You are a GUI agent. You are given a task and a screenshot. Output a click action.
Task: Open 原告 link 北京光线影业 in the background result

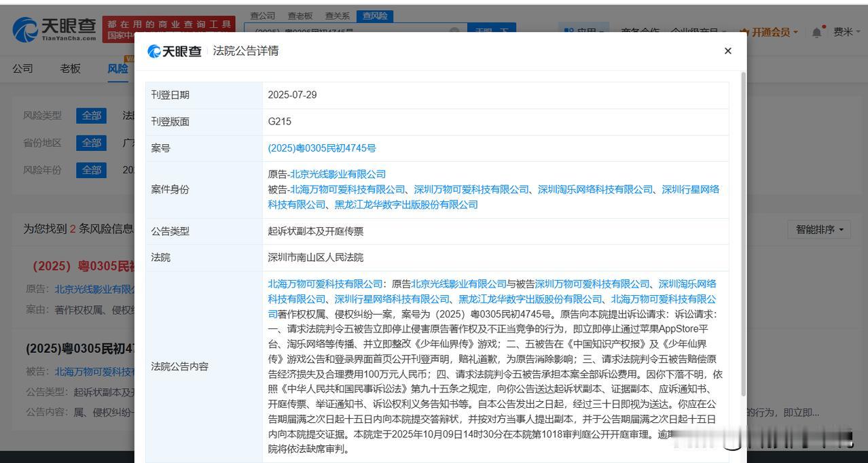(x=95, y=289)
